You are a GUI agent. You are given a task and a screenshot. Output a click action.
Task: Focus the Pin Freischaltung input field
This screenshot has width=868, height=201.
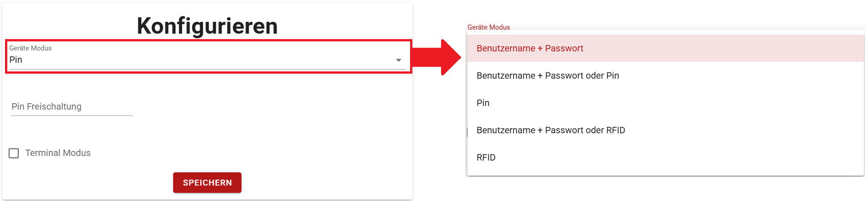72,106
